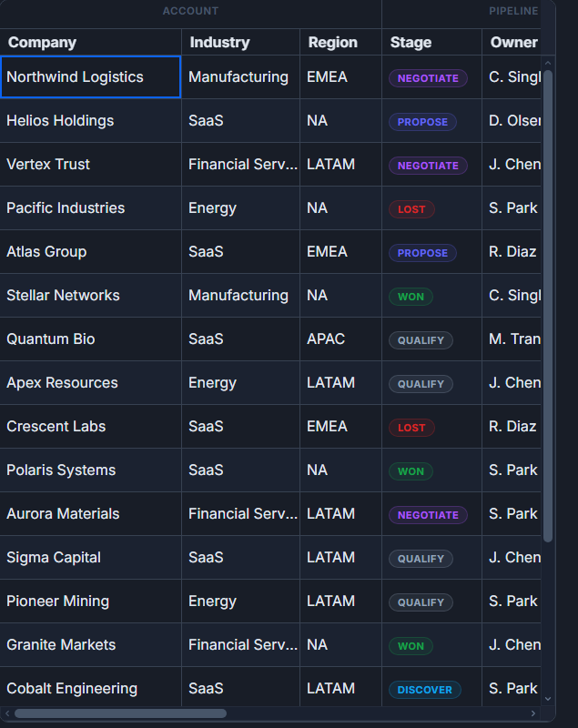Click Manufacturing industry in Northwind Logistics row
578x728 pixels.
pos(238,77)
